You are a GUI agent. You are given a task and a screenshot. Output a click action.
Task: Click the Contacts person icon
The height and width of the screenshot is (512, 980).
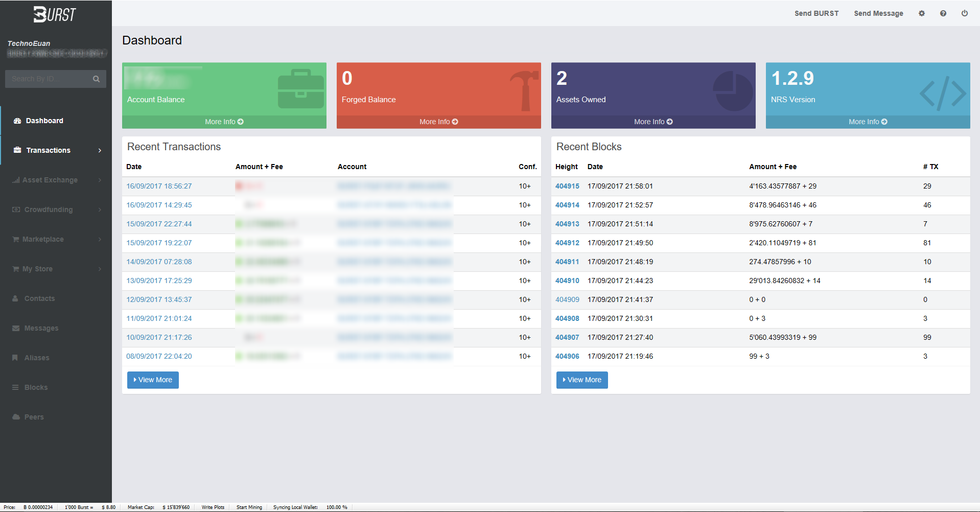click(15, 298)
